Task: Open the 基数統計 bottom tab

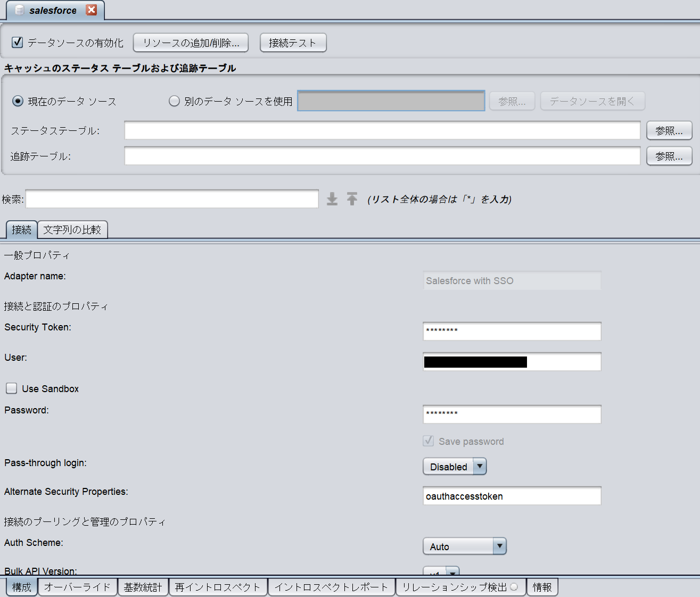Action: (x=143, y=587)
